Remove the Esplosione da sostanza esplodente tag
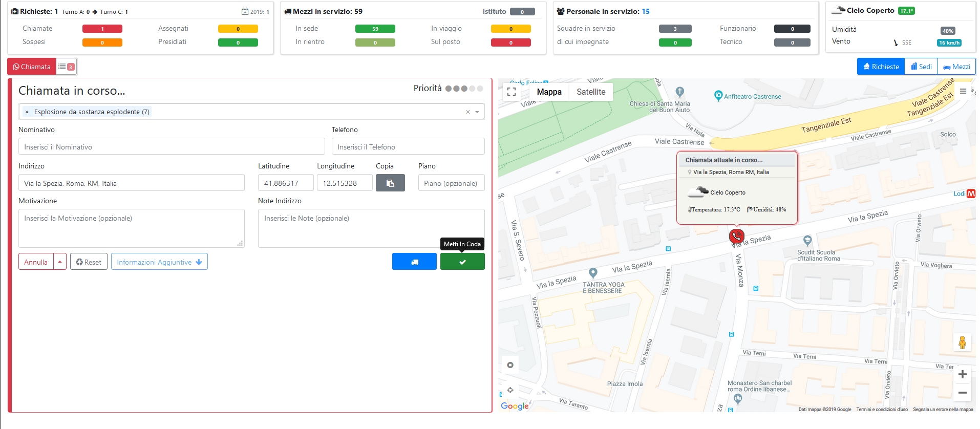980x429 pixels. point(27,112)
